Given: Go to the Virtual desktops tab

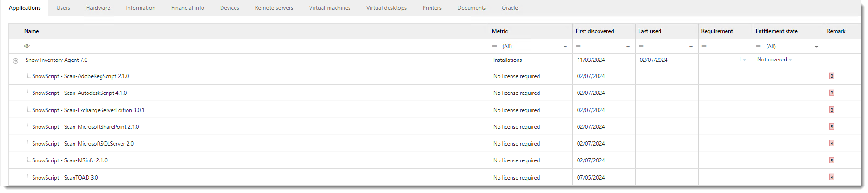Looking at the screenshot, I should [x=386, y=8].
